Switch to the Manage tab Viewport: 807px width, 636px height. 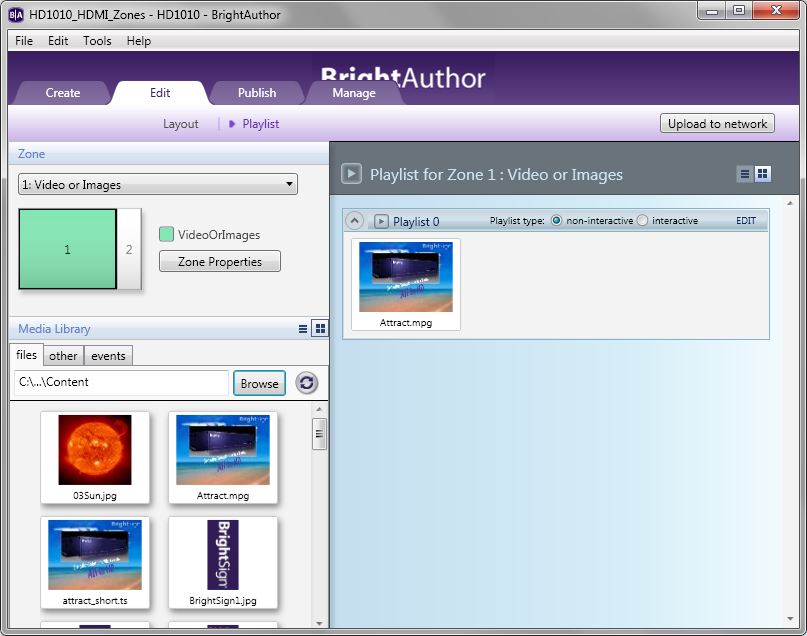point(354,93)
